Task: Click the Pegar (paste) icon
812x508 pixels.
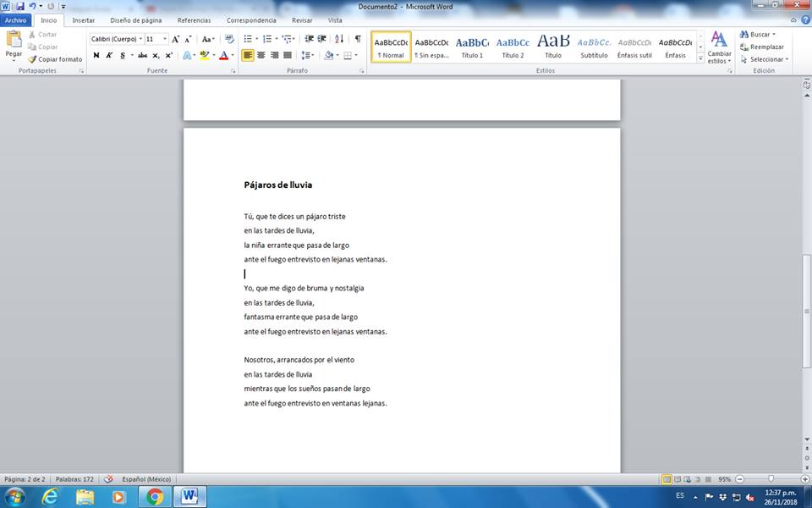Action: (x=14, y=40)
